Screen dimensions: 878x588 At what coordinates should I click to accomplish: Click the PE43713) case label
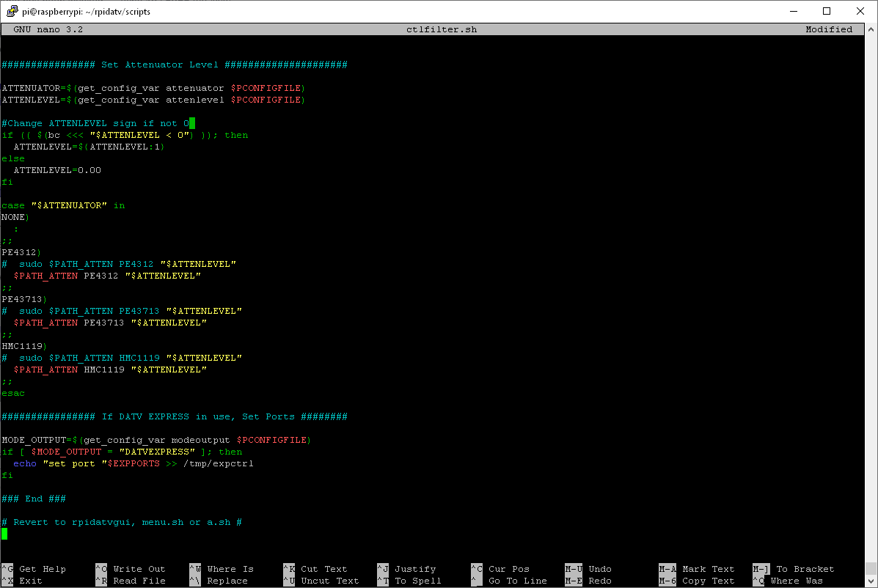tap(24, 299)
